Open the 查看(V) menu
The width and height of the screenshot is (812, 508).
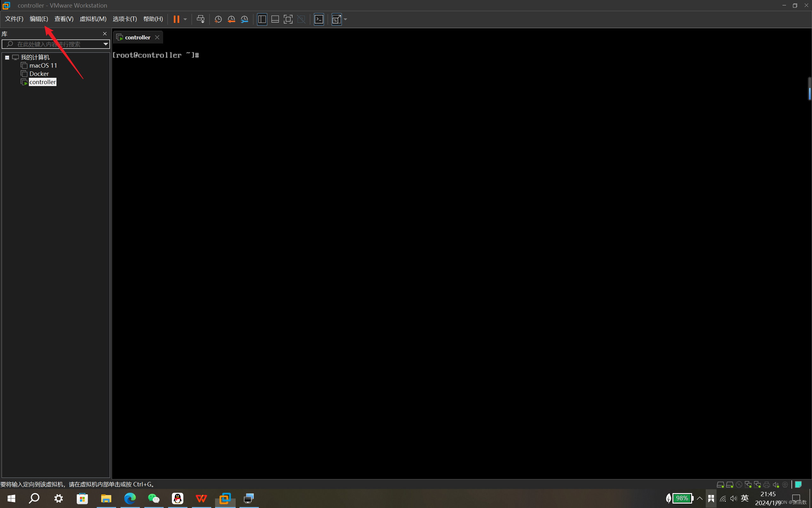point(64,19)
